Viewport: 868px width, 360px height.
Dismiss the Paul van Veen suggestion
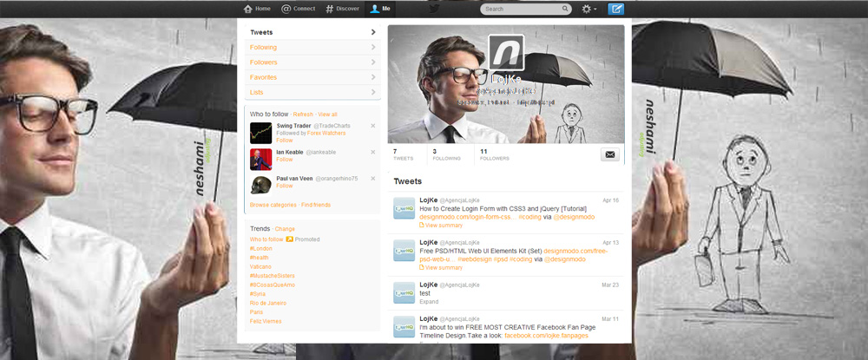tap(372, 179)
